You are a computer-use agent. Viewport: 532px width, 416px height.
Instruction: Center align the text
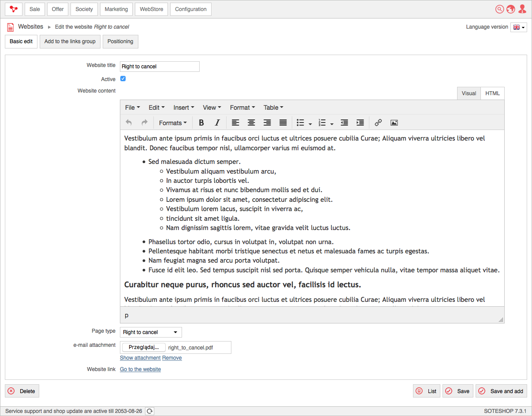tap(251, 123)
